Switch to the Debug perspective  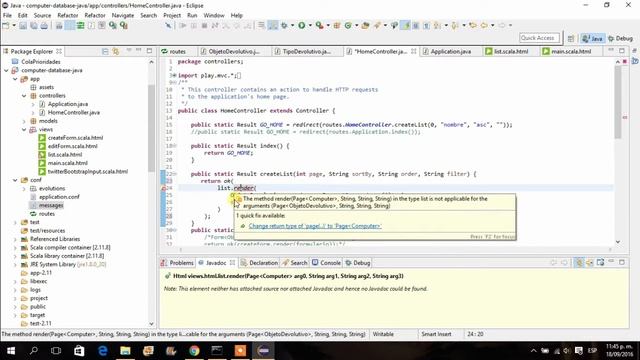point(620,38)
